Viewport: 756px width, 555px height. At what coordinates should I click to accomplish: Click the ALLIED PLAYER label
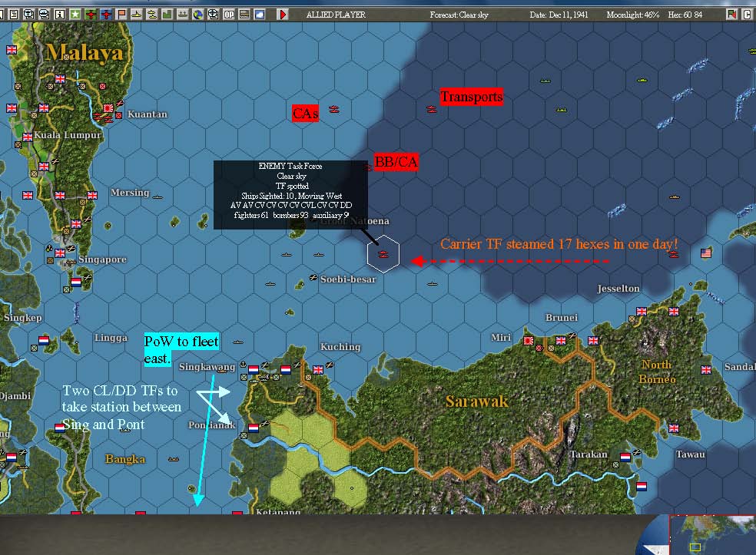[x=336, y=15]
